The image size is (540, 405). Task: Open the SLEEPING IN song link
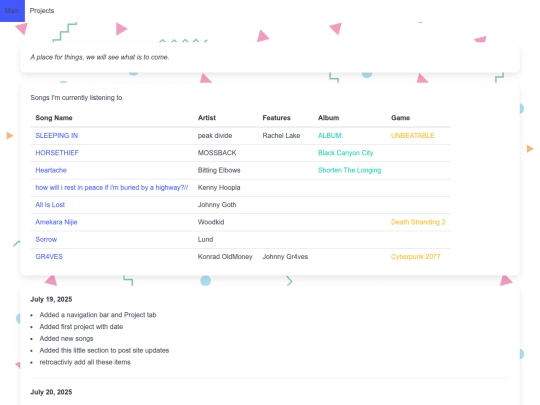point(56,136)
